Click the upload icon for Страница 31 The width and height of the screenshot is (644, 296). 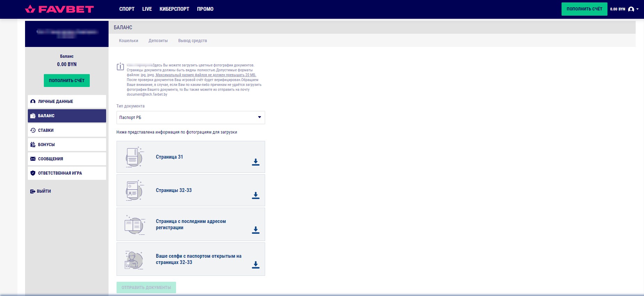point(256,162)
